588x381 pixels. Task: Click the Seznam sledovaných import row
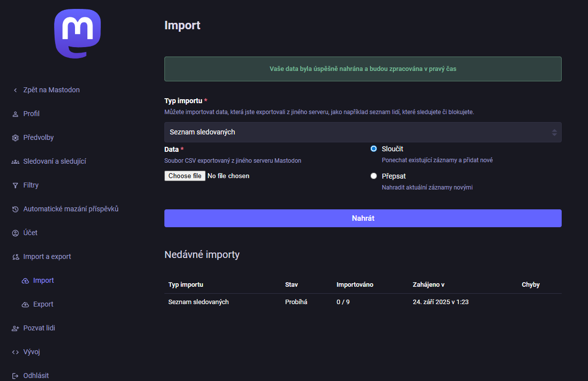pos(199,302)
